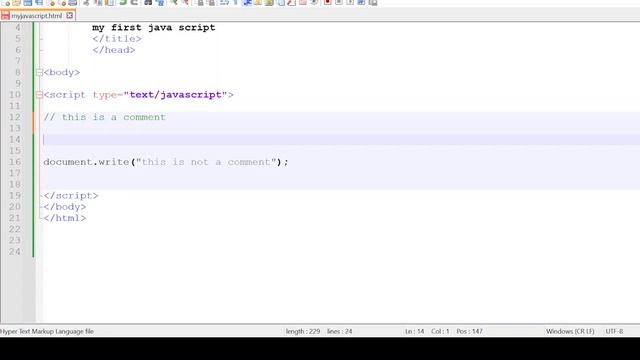Click the closing </body> tag
This screenshot has height=360, width=640.
(65, 207)
